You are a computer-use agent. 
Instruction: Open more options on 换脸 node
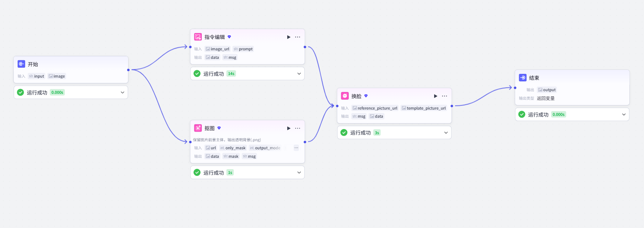444,96
